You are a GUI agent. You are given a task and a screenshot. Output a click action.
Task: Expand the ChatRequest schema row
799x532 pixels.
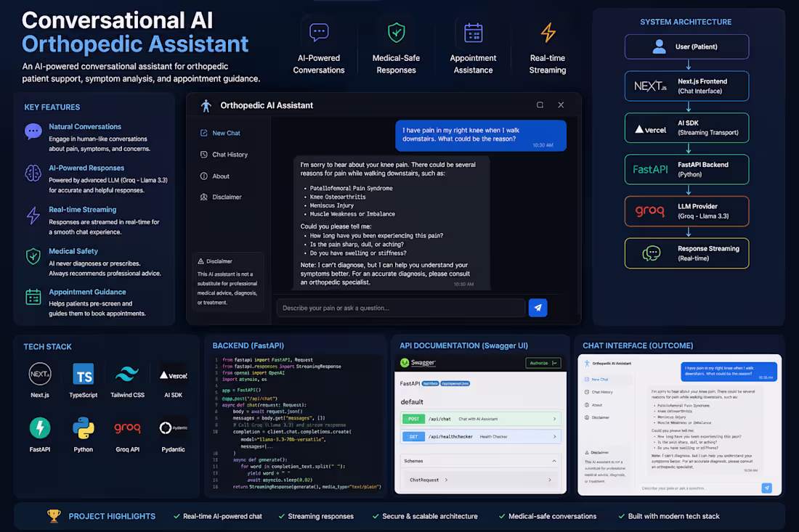[481, 480]
